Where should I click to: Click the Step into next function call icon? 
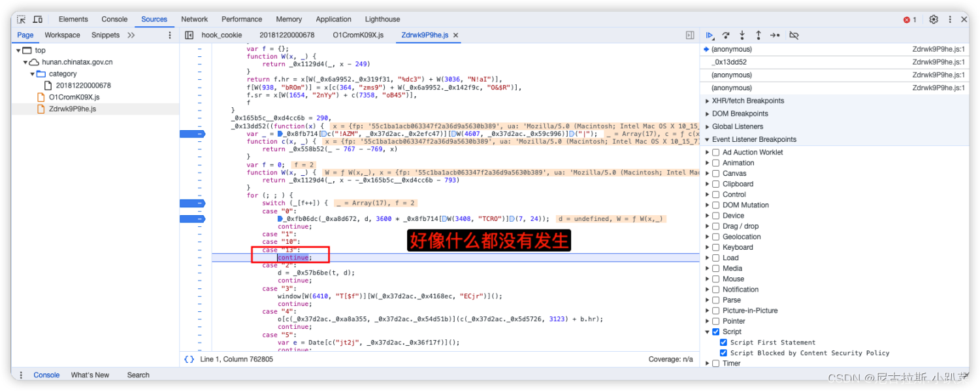pos(742,35)
